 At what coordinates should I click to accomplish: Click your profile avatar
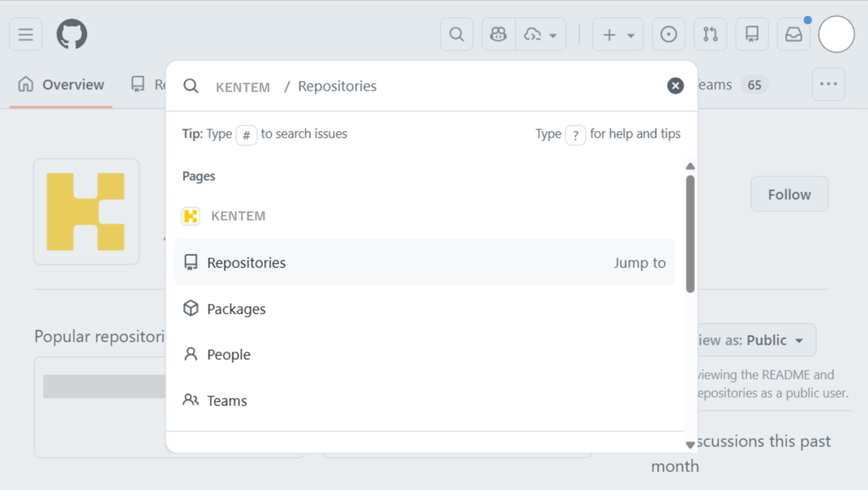(x=836, y=33)
